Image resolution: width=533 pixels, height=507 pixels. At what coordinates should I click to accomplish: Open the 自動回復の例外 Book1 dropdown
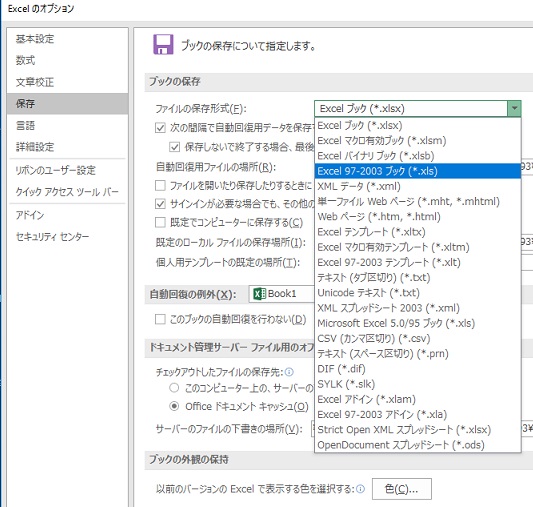[282, 294]
